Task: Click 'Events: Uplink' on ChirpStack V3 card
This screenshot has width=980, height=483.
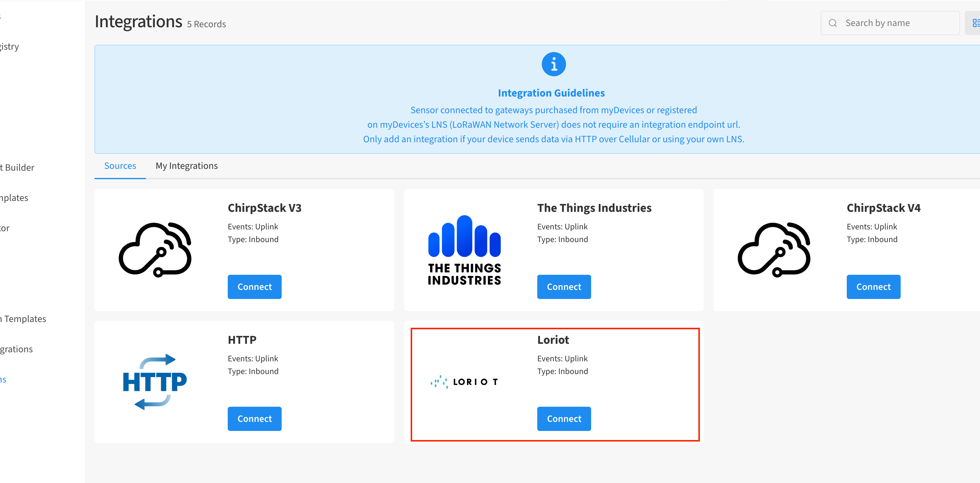Action: coord(253,227)
